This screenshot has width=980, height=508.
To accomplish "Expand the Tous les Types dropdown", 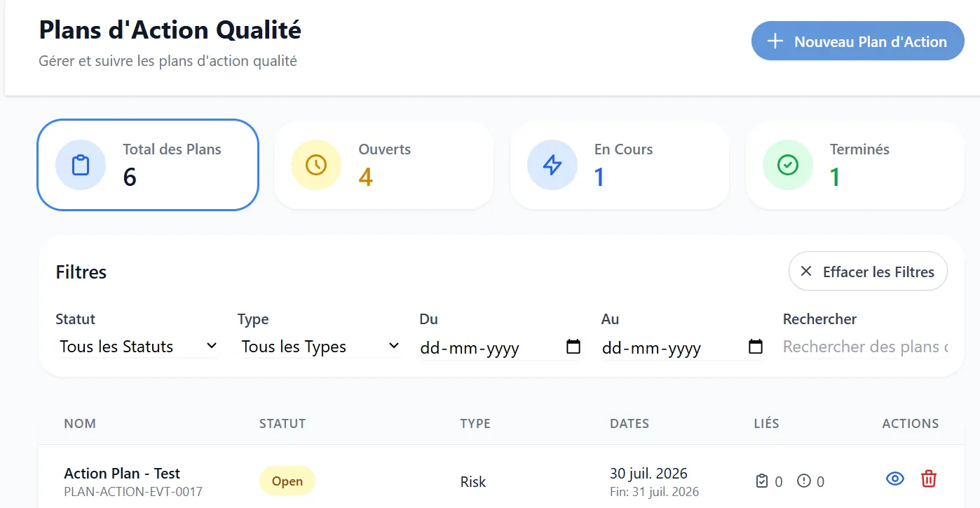I will click(320, 347).
